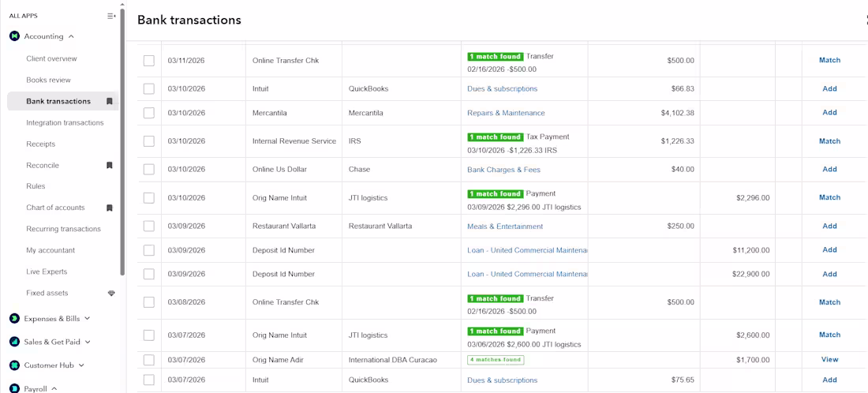Open the Rules page
The image size is (868, 393).
click(x=36, y=186)
